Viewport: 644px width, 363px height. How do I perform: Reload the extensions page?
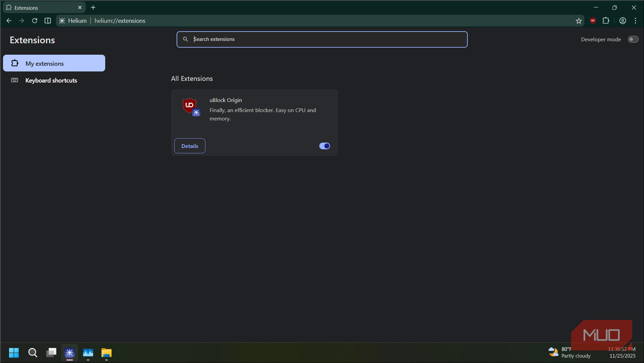tap(35, 21)
